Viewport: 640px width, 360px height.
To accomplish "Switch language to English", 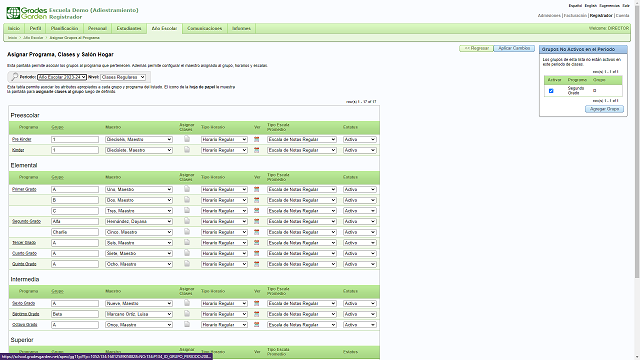I will point(591,6).
